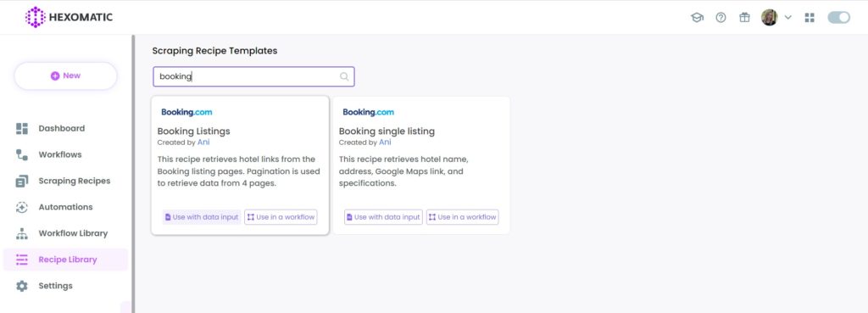Use Booking Listings with data input
The height and width of the screenshot is (313, 868).
(x=202, y=217)
